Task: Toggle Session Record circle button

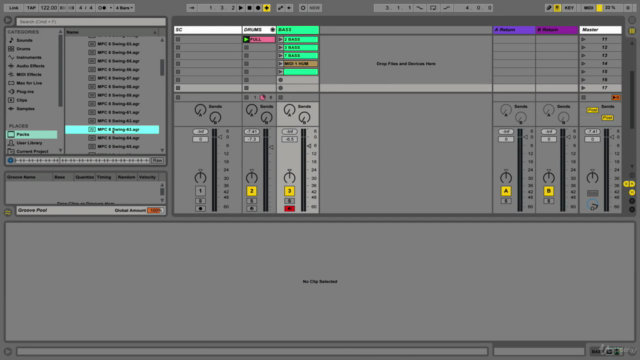Action: [x=302, y=8]
